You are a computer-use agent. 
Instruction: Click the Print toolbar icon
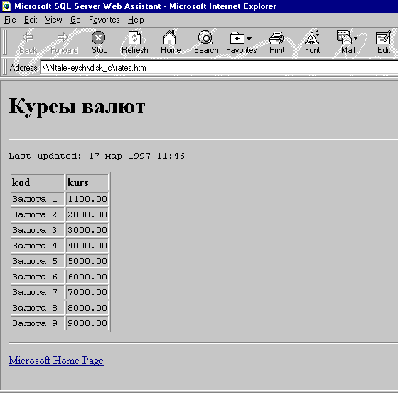click(x=277, y=38)
